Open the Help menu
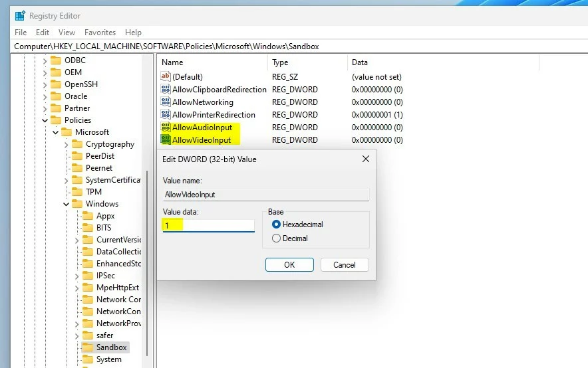The height and width of the screenshot is (368, 588). pos(133,33)
